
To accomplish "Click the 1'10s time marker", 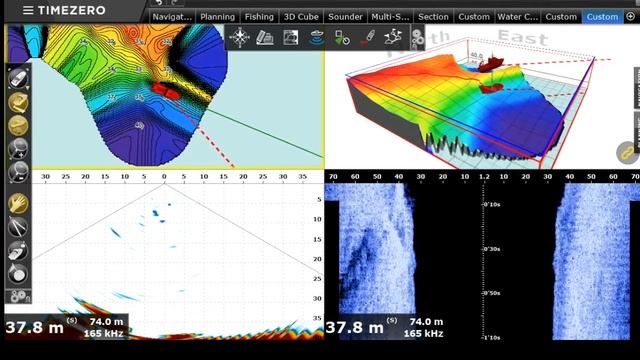I will (492, 338).
